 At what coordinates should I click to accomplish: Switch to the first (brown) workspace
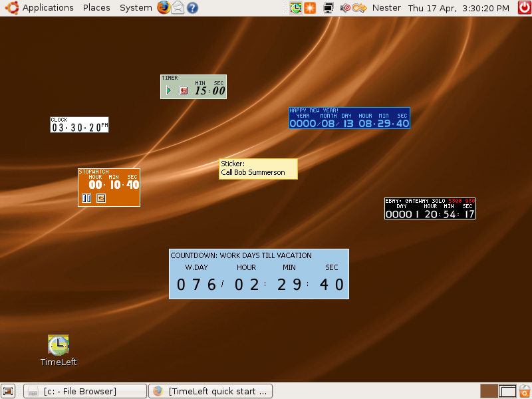pos(489,391)
